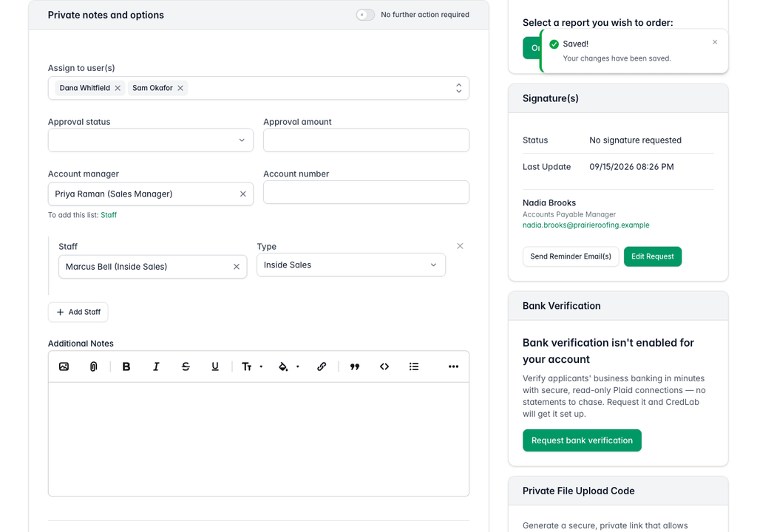Apply strikethrough formatting in notes
Screen dimensions: 757x532
click(186, 366)
